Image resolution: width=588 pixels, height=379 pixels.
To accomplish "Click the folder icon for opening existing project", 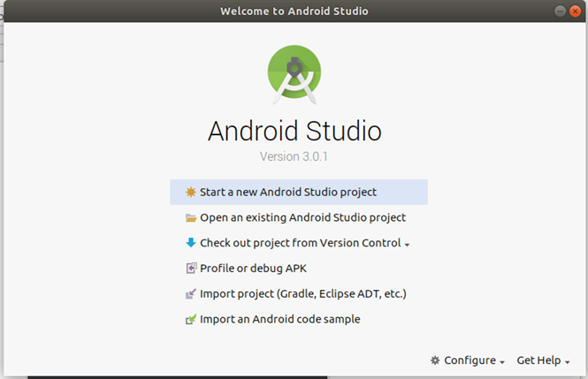I will coord(191,217).
